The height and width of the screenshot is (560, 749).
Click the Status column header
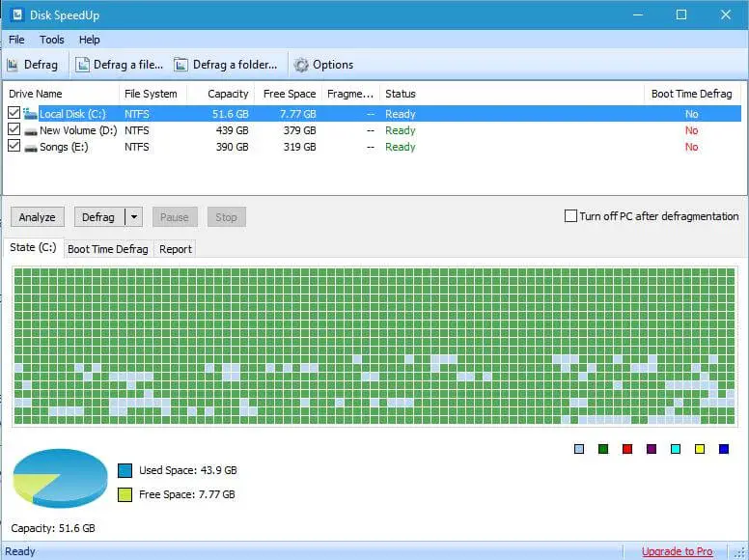513,94
